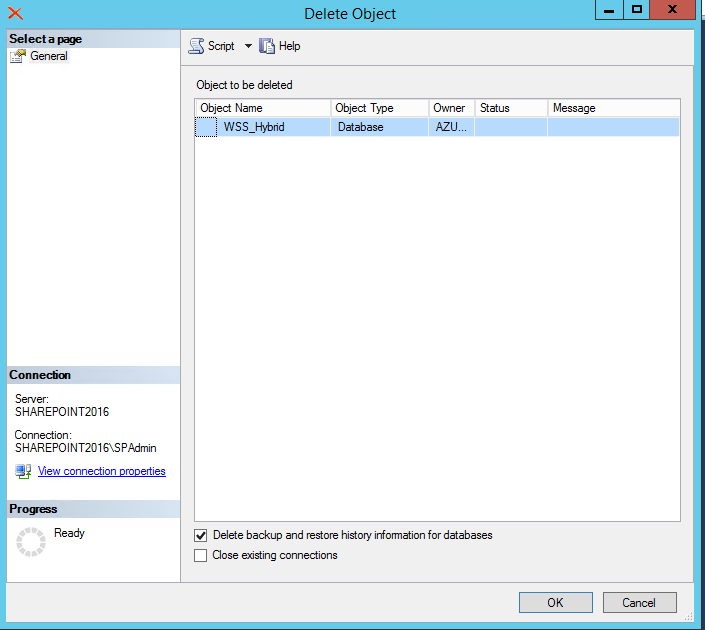Click the Object Type column header
The image size is (705, 630).
tap(380, 108)
